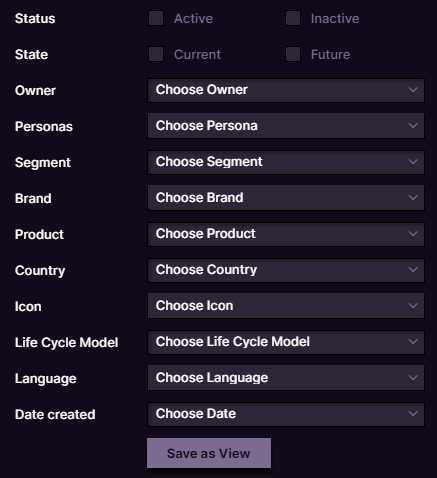The image size is (437, 478).
Task: Open the Choose Product dropdown
Action: click(x=286, y=234)
